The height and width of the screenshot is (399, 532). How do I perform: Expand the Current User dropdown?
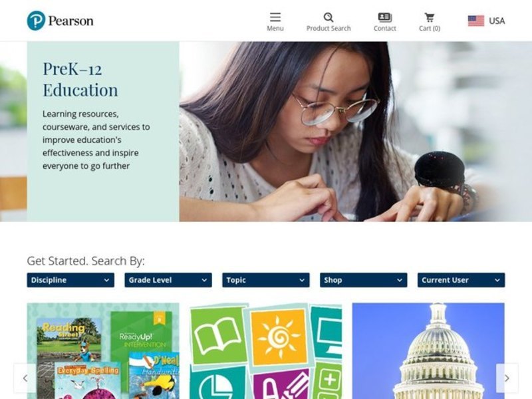click(461, 280)
